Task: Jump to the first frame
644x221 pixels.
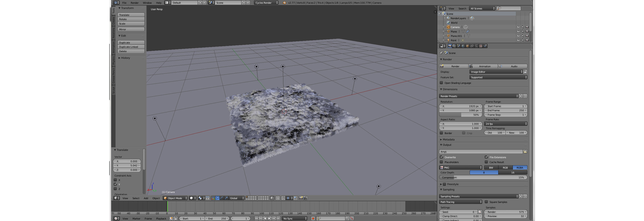Action: 256,219
